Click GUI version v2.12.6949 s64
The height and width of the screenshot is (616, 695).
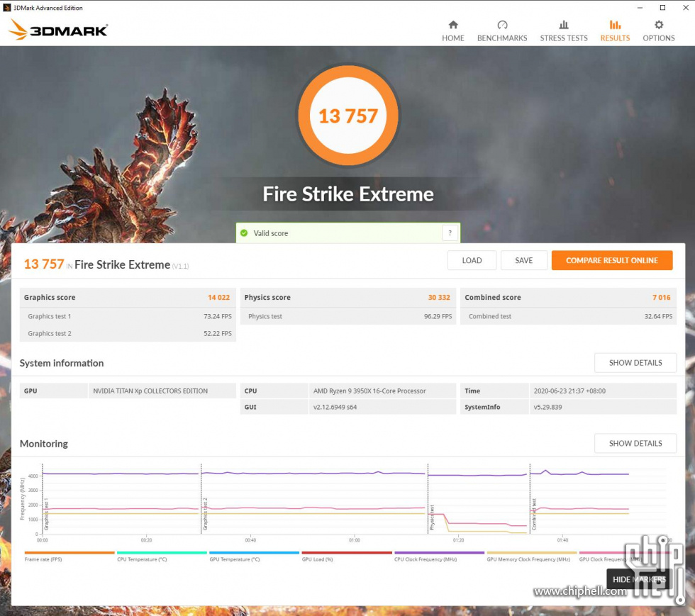tap(335, 407)
